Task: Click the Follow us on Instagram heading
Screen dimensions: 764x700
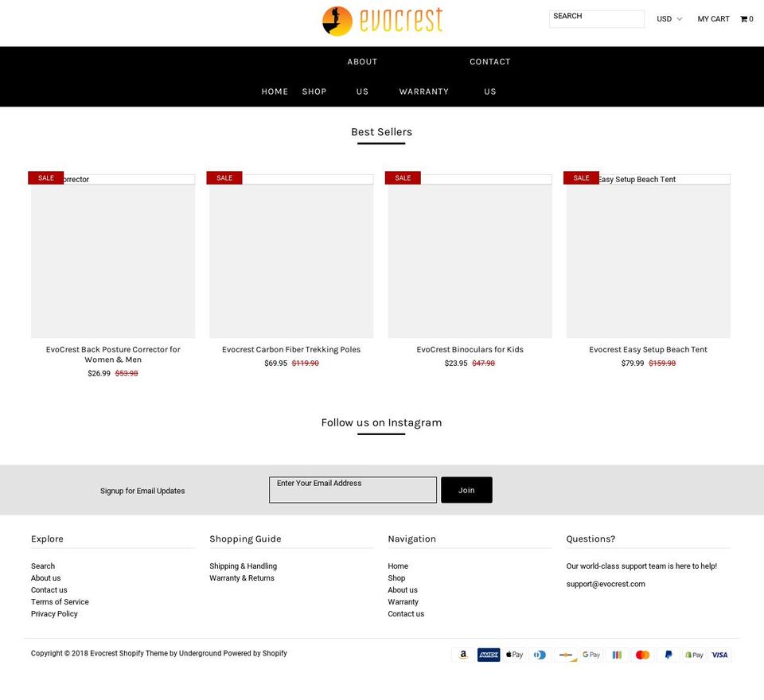Action: tap(381, 423)
